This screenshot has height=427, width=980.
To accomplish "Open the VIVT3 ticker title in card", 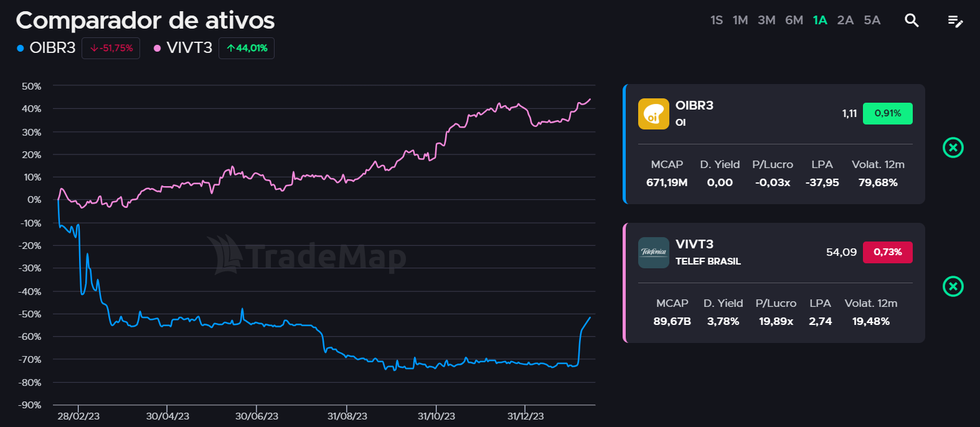I will coord(694,244).
